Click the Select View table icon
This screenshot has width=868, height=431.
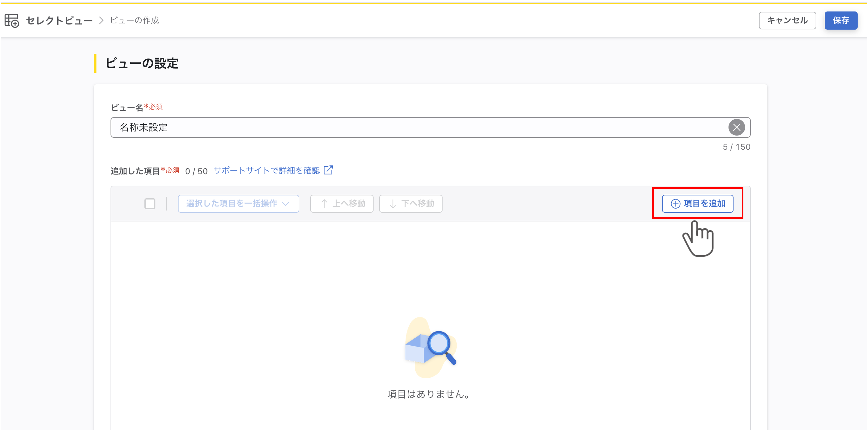tap(12, 21)
